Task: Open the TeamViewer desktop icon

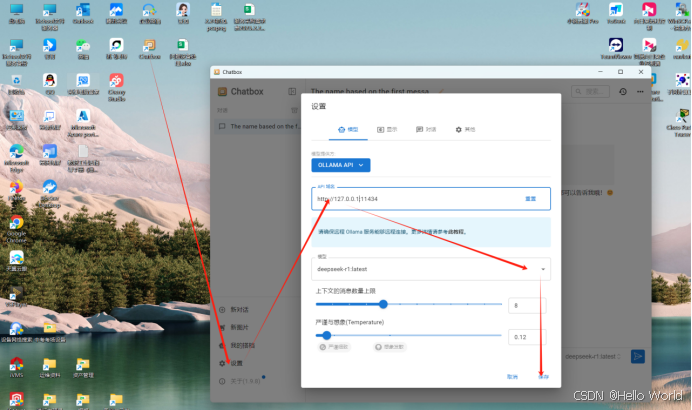Action: 616,49
